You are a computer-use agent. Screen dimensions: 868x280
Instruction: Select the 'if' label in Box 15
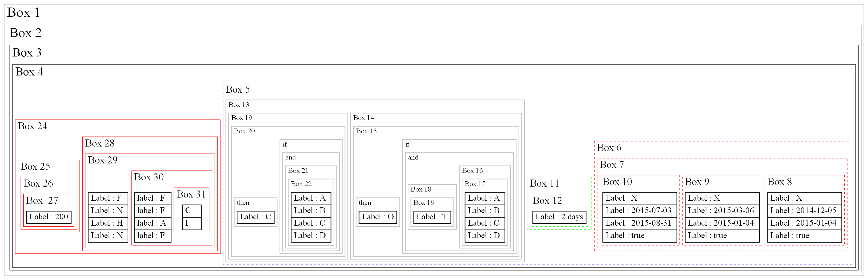click(x=407, y=144)
